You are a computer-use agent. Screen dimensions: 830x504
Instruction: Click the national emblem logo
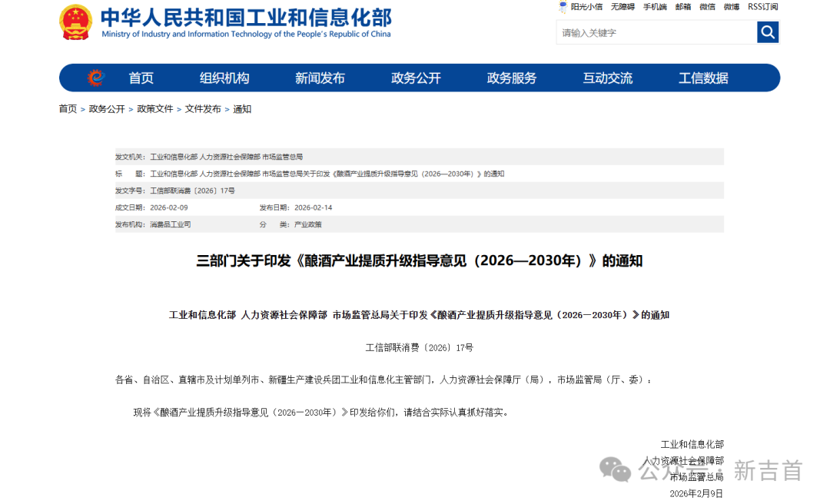[x=75, y=22]
